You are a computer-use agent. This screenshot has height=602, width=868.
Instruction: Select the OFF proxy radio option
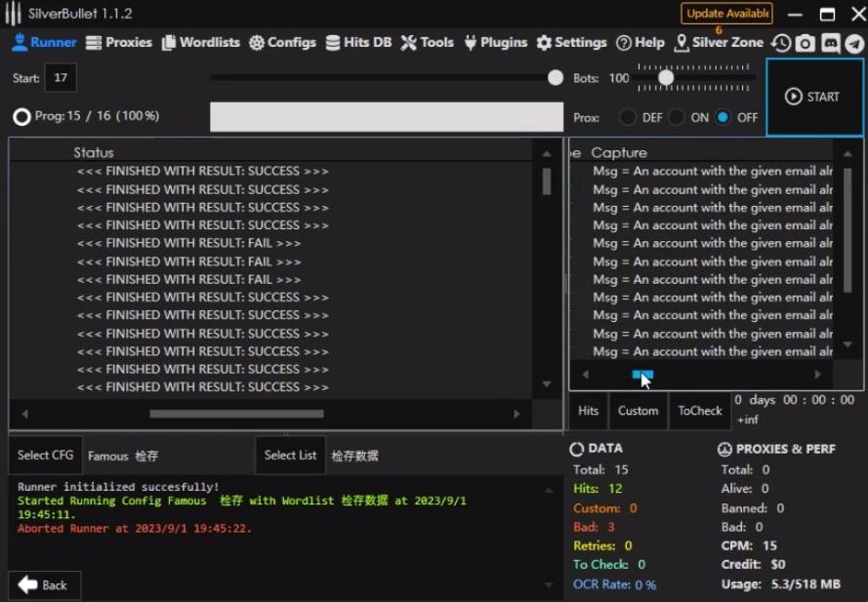tap(723, 117)
